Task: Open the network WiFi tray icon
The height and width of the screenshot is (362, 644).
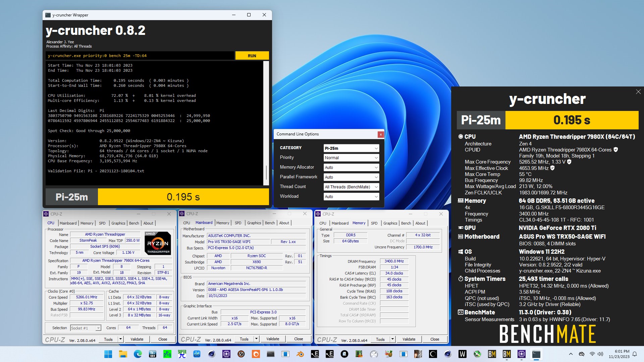Action: click(x=592, y=354)
